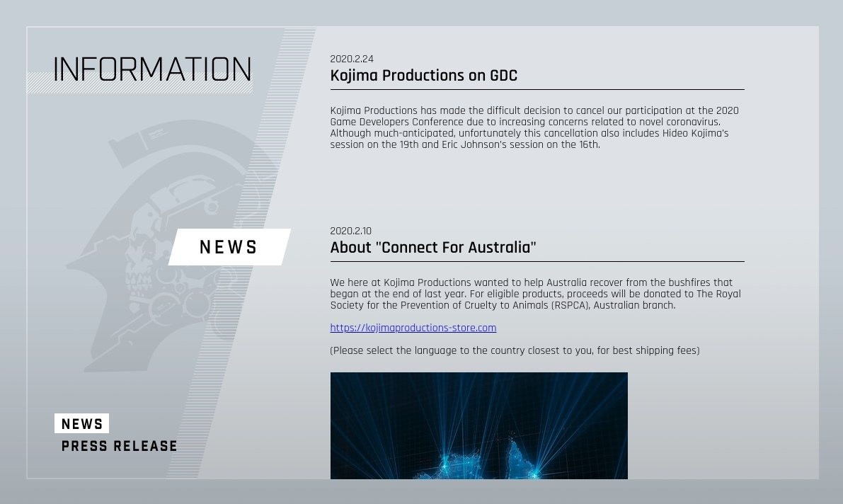Select the NEWS item in the lower-left menu

point(82,424)
